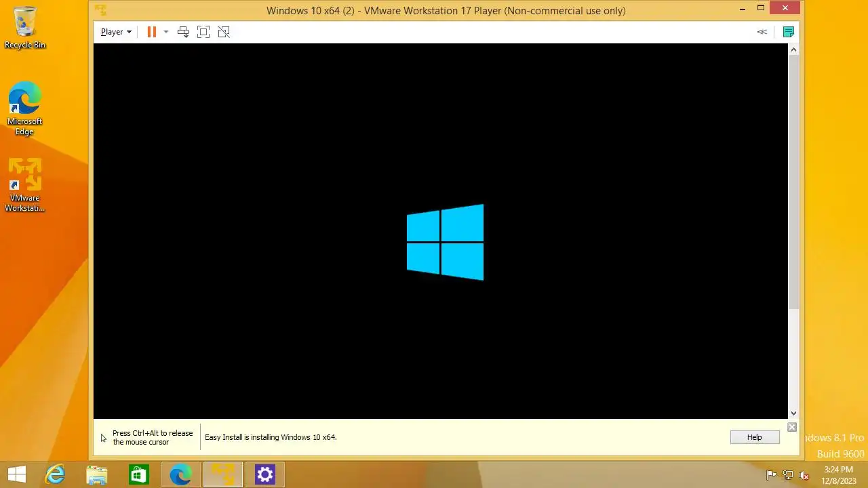This screenshot has width=868, height=488.
Task: Enter full screen mode
Action: [x=203, y=32]
